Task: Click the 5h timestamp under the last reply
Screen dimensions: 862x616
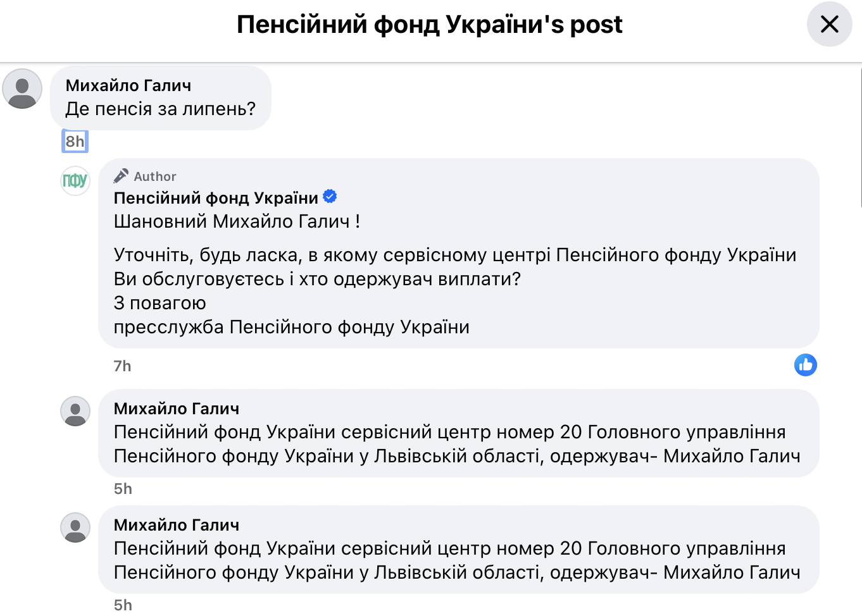Action: 123,605
